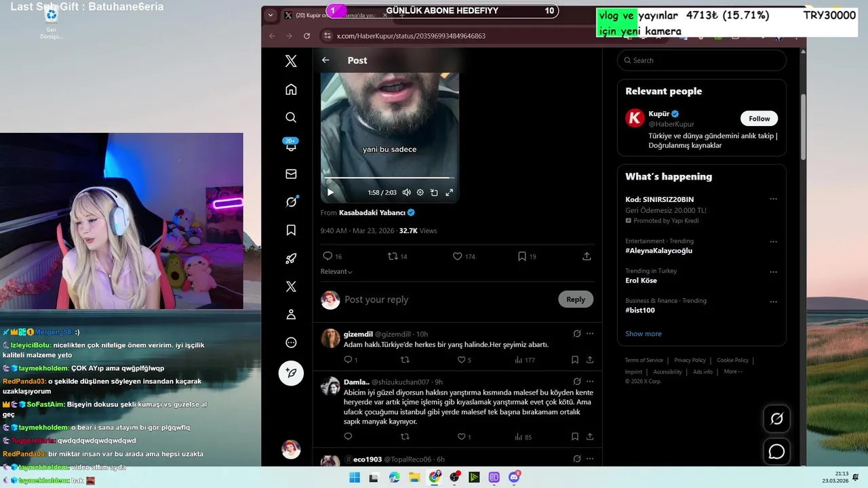The width and height of the screenshot is (868, 488).
Task: Like the main post with 174 likes
Action: tap(464, 256)
